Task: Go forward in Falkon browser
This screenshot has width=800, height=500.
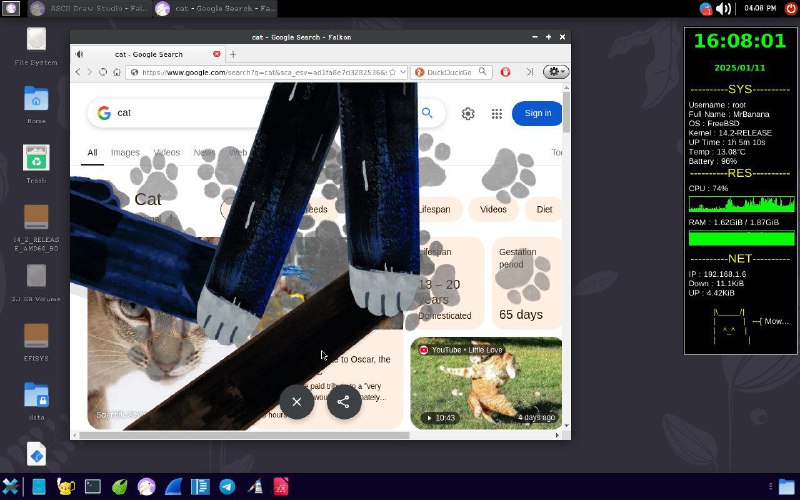Action: click(x=90, y=72)
